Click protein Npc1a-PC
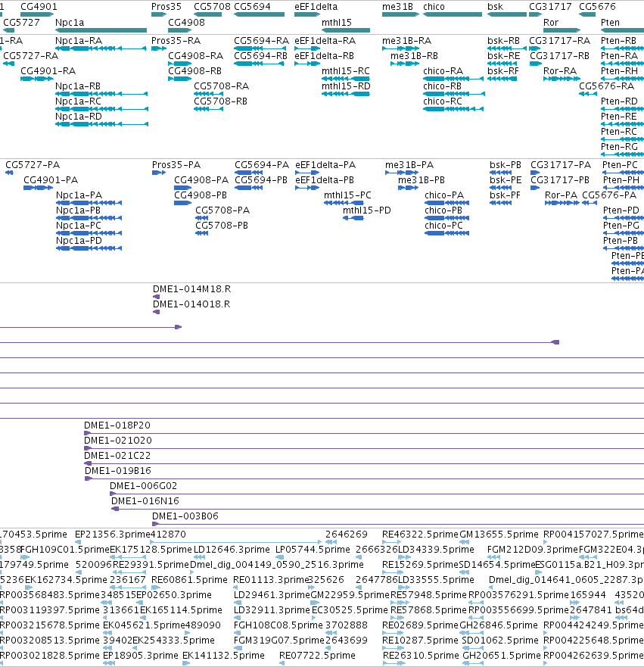Image resolution: width=644 pixels, height=667 pixels. coord(89,233)
